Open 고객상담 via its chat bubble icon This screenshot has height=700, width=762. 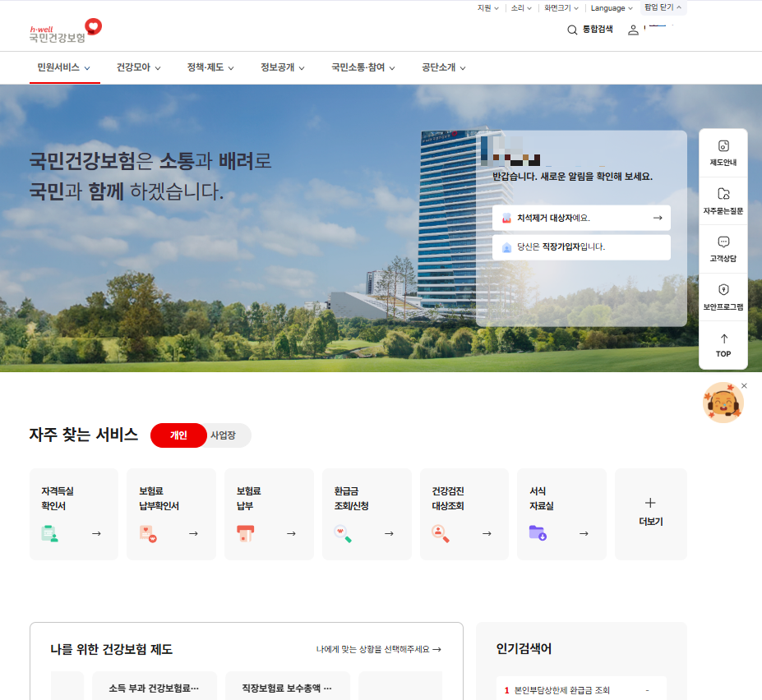pos(723,246)
